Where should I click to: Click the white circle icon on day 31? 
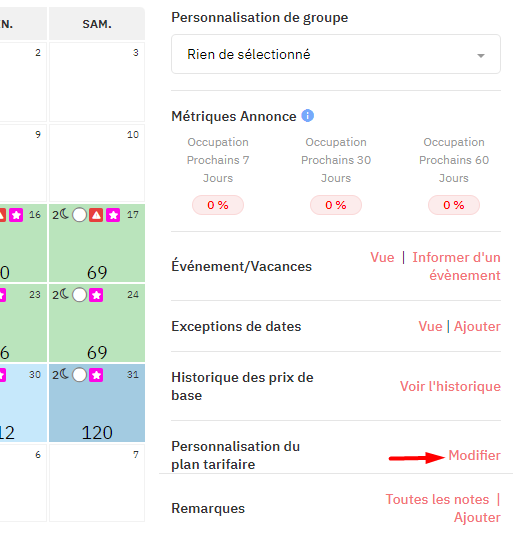80,375
